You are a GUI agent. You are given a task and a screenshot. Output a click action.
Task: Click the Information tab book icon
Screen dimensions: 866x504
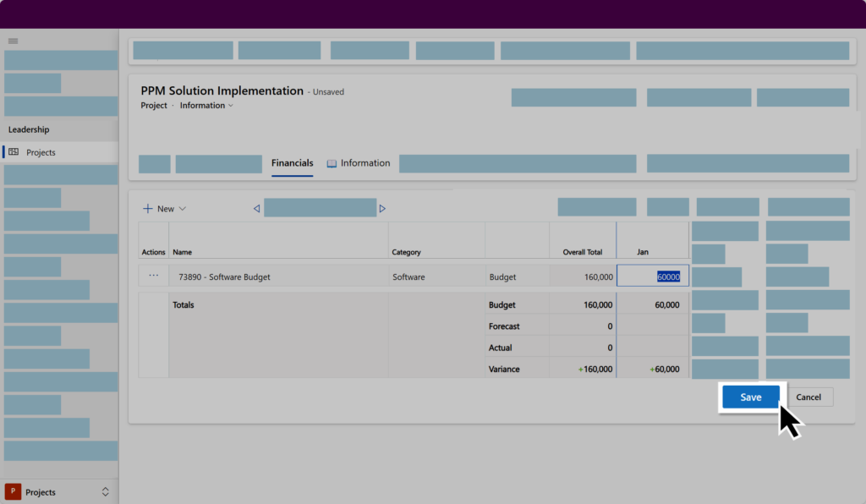pos(332,163)
